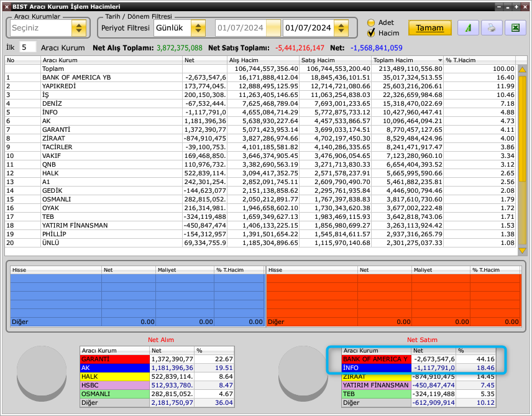Click the scroll-up arrow of the table

522,70
